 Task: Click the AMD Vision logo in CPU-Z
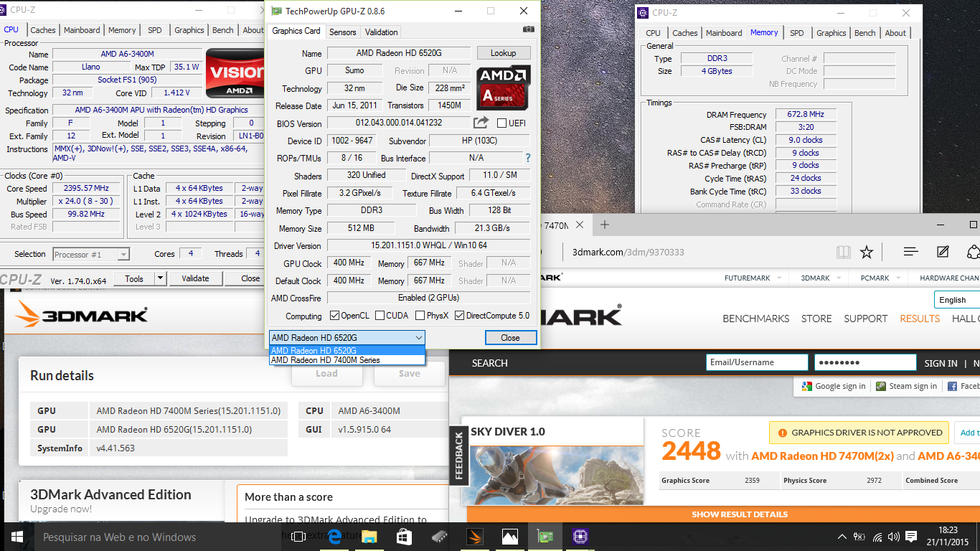coord(235,73)
